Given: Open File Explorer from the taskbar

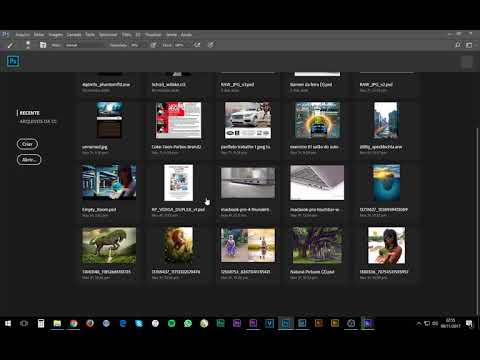Looking at the screenshot, I should (x=57, y=323).
